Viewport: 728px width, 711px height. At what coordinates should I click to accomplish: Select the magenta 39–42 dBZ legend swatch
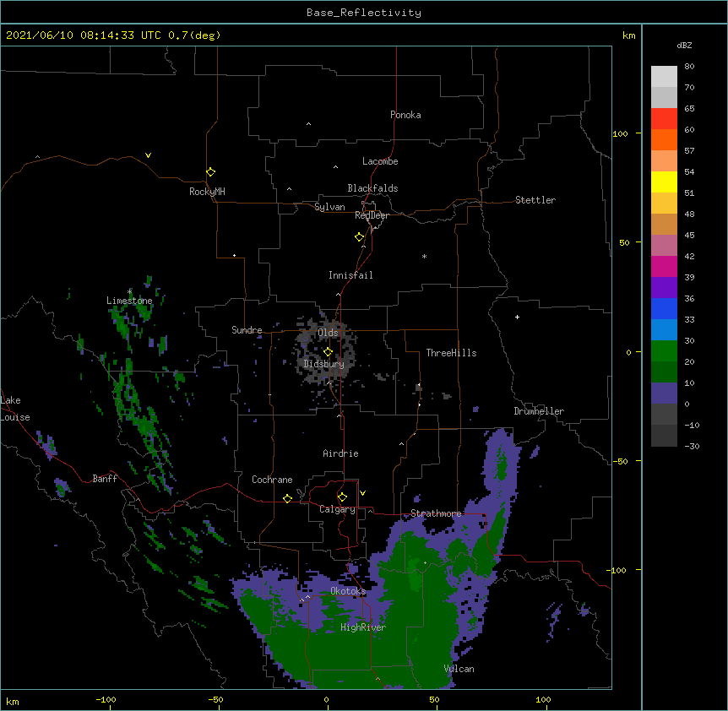(664, 266)
